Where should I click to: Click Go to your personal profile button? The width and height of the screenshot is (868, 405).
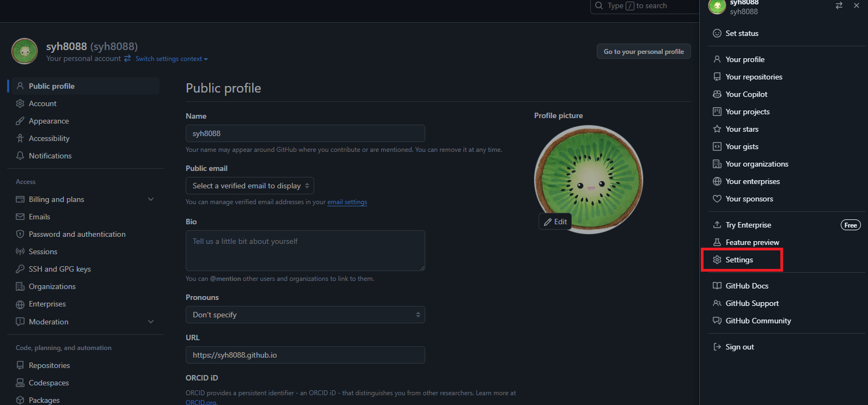point(644,51)
